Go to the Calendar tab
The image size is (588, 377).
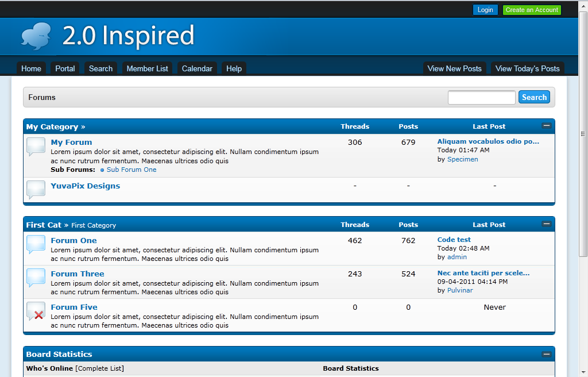[x=197, y=68]
